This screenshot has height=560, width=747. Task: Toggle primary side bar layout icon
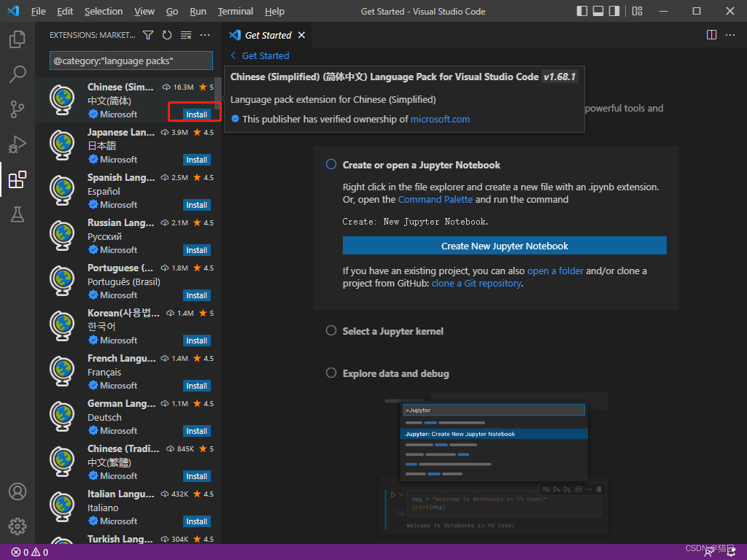coord(582,11)
